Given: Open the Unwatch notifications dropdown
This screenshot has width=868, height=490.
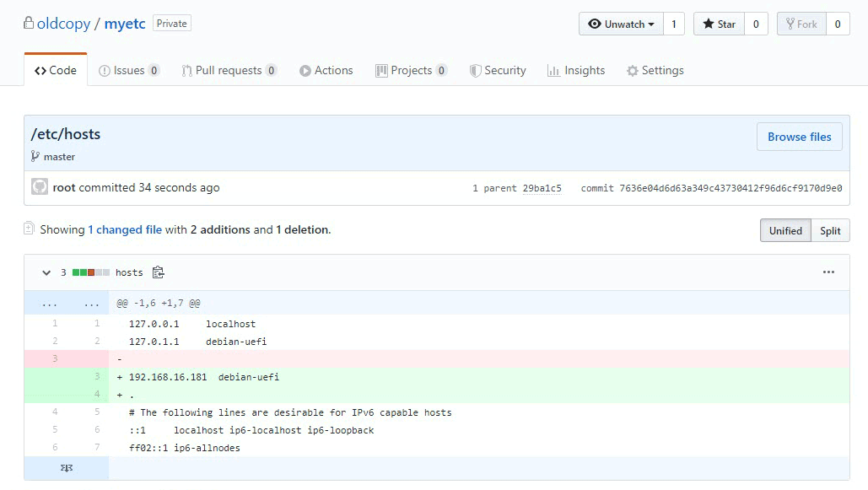Looking at the screenshot, I should [x=621, y=24].
